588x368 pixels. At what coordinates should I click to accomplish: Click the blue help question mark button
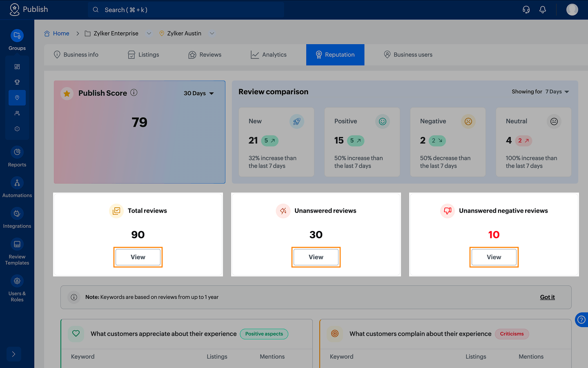tap(581, 320)
